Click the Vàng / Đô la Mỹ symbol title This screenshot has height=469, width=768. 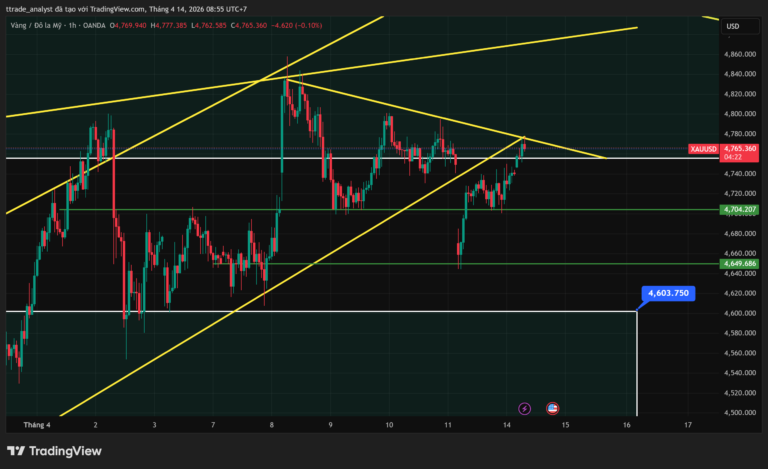(36, 25)
